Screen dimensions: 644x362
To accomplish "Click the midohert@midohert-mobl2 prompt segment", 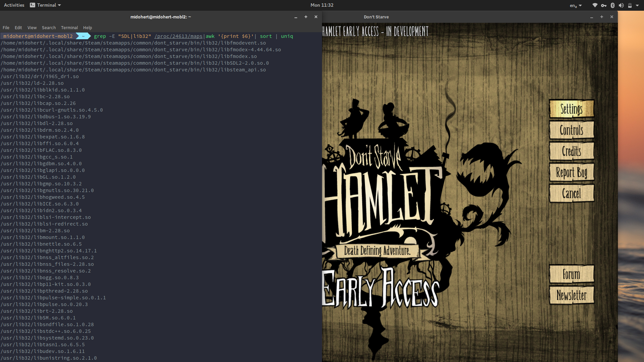I will tap(38, 36).
